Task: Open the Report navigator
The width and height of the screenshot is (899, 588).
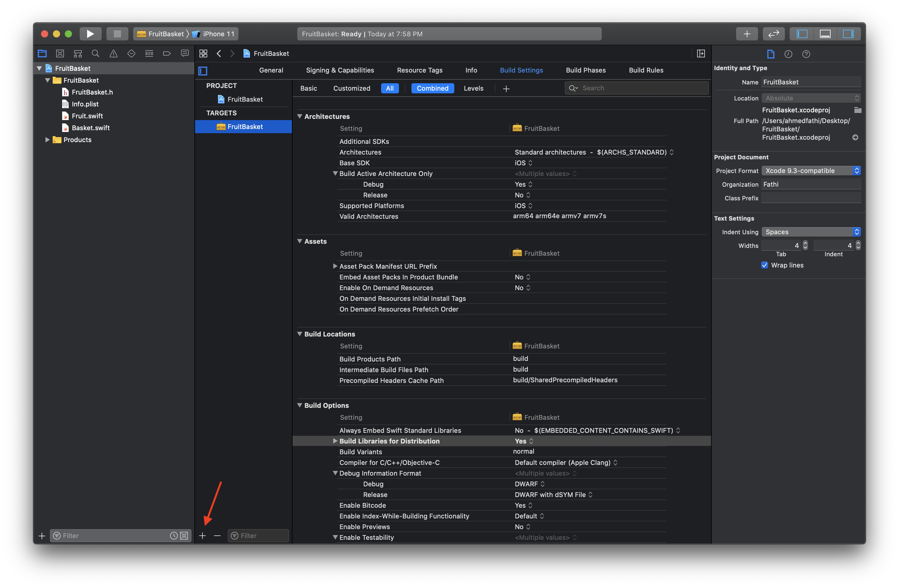Action: click(x=185, y=54)
